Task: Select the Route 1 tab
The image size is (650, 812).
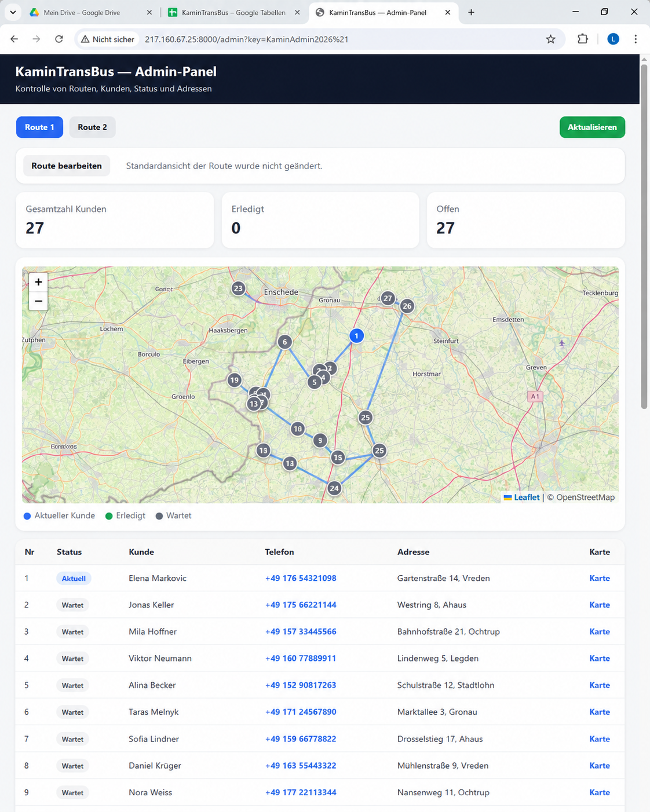Action: click(x=39, y=127)
